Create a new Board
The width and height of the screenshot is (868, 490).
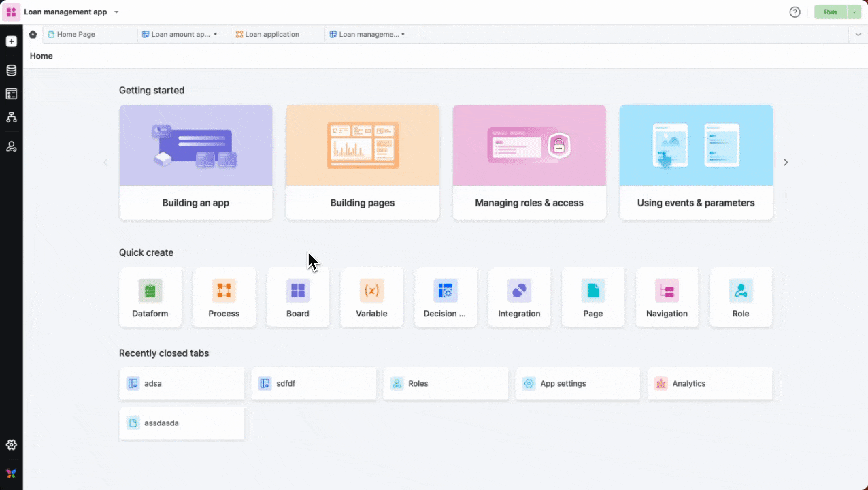point(298,297)
